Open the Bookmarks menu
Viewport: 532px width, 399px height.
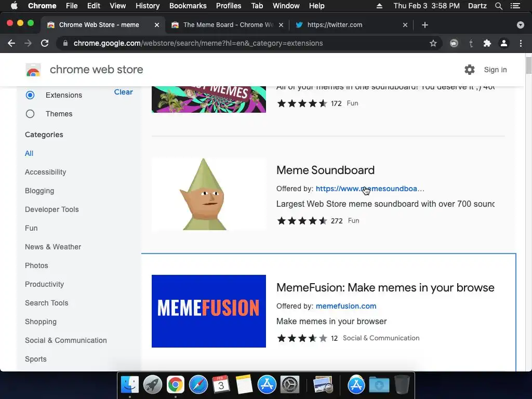point(188,6)
